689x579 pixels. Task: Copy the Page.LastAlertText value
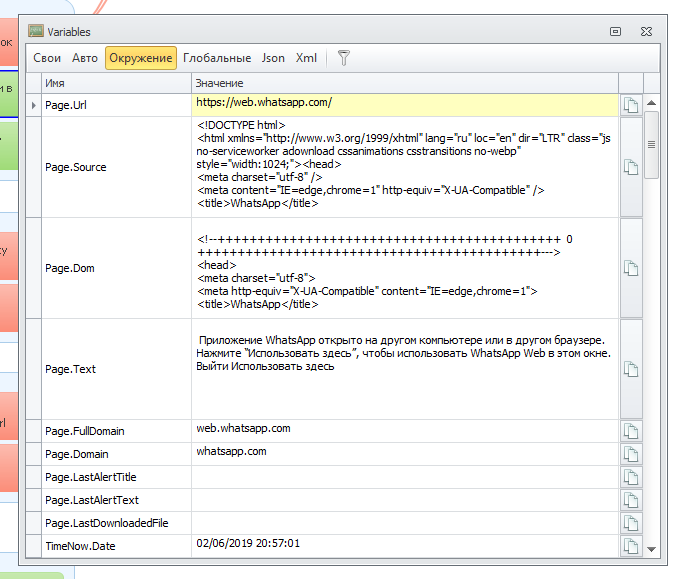point(631,500)
